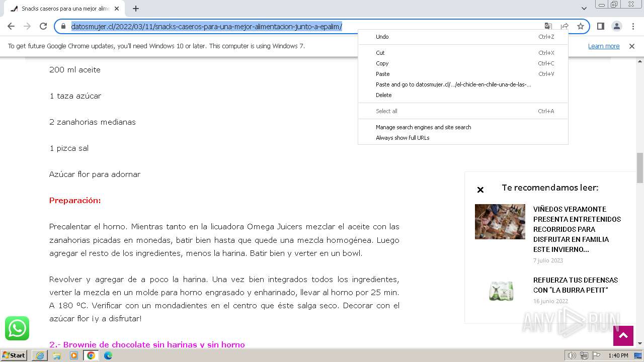Image resolution: width=644 pixels, height=362 pixels.
Task: Click the vertical scrollbar thumb
Action: coord(640,168)
